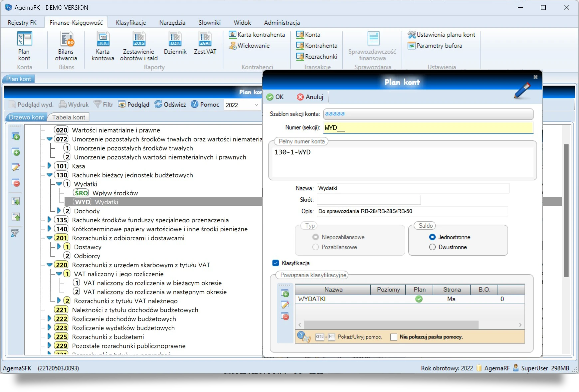This screenshot has width=579, height=392.
Task: Open the Zest.VAT report icon
Action: (205, 43)
